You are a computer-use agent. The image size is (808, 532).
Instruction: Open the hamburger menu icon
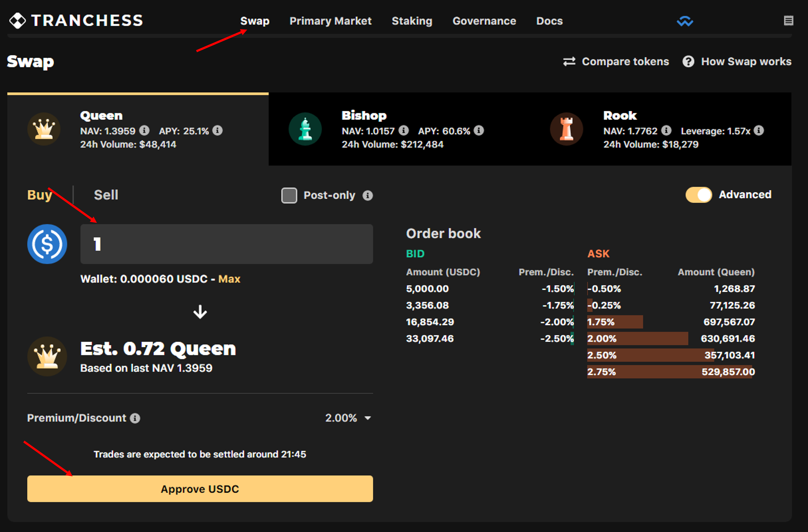coord(788,21)
